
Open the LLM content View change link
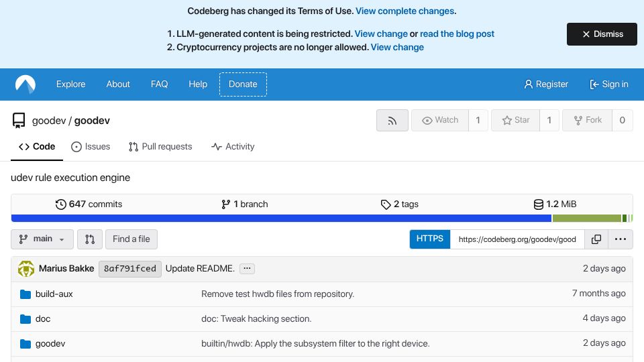[x=381, y=34]
